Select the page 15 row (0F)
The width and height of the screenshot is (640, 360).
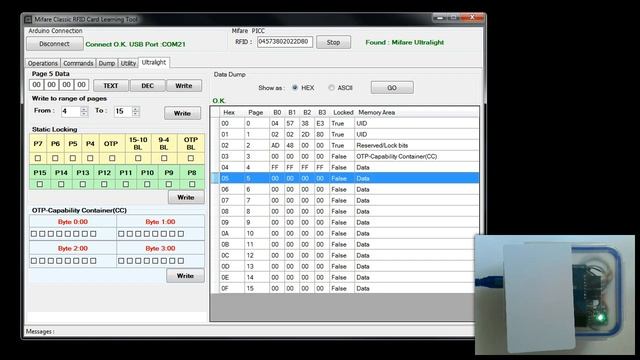click(345, 288)
